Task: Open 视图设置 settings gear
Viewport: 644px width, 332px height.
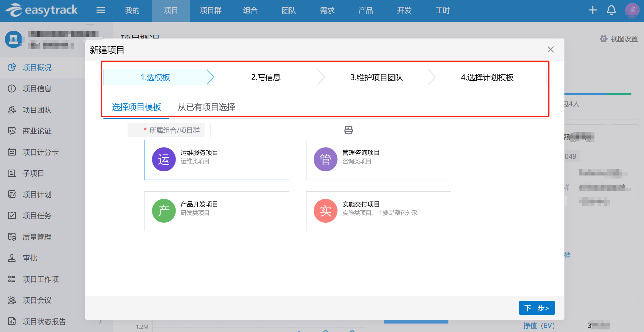Action: (604, 39)
